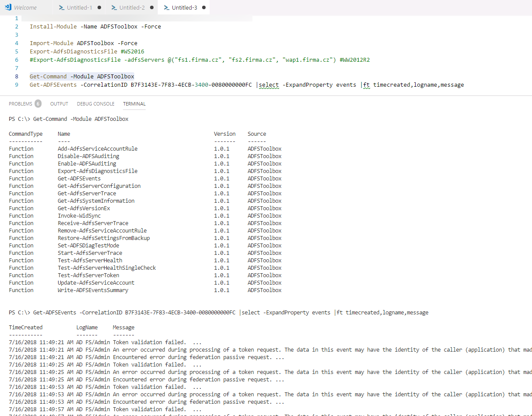This screenshot has height=416, width=532.
Task: Click line number 6 in the editor gutter
Action: click(17, 60)
